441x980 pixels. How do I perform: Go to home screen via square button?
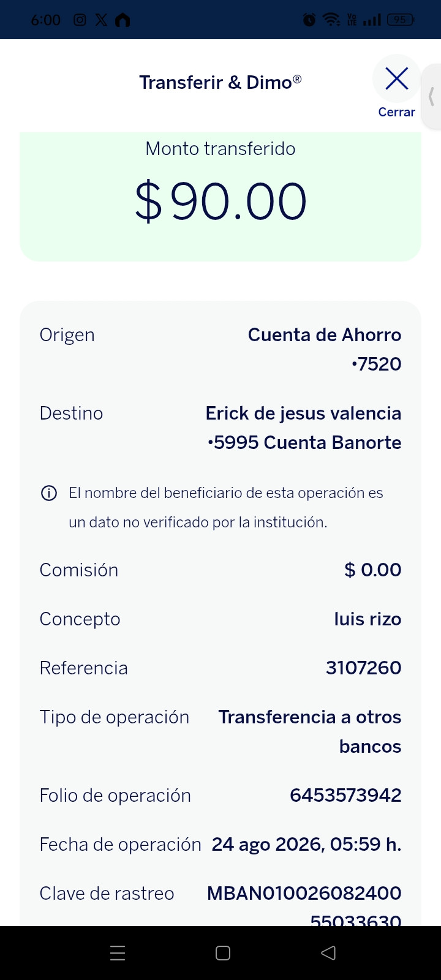(223, 953)
